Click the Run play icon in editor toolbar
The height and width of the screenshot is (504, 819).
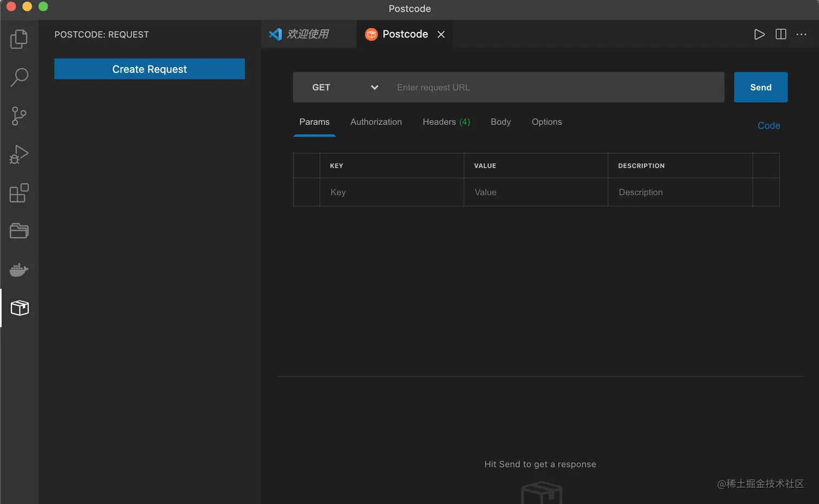tap(759, 35)
